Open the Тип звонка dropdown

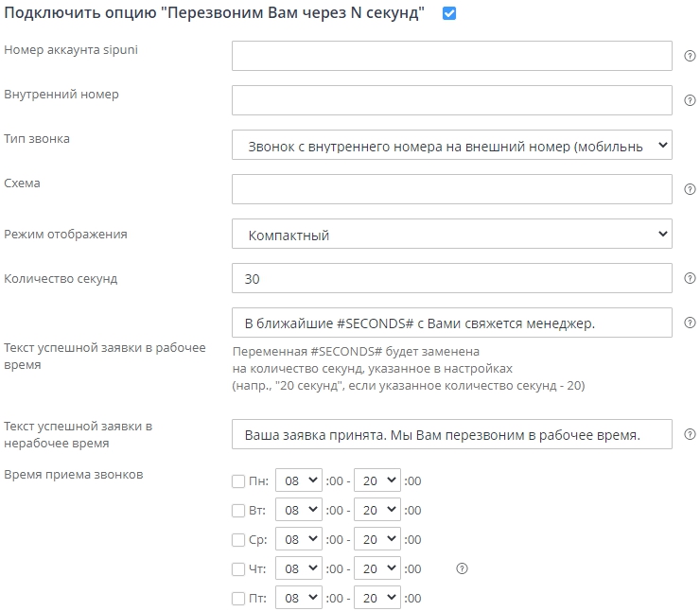coord(451,146)
